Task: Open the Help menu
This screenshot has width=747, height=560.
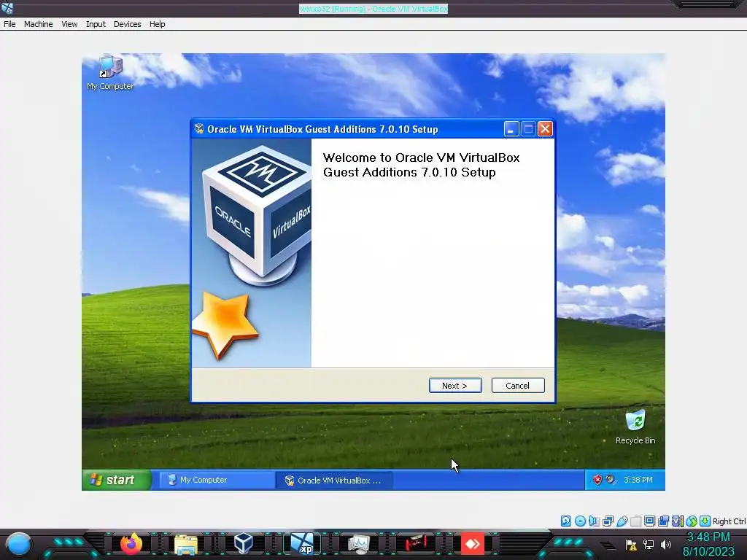Action: (158, 24)
